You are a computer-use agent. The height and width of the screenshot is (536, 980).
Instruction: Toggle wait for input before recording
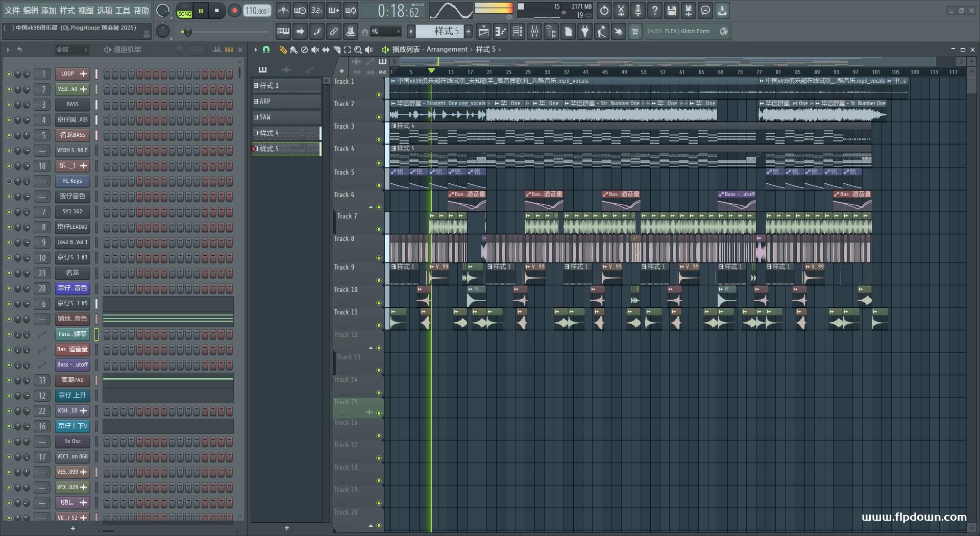click(x=300, y=10)
